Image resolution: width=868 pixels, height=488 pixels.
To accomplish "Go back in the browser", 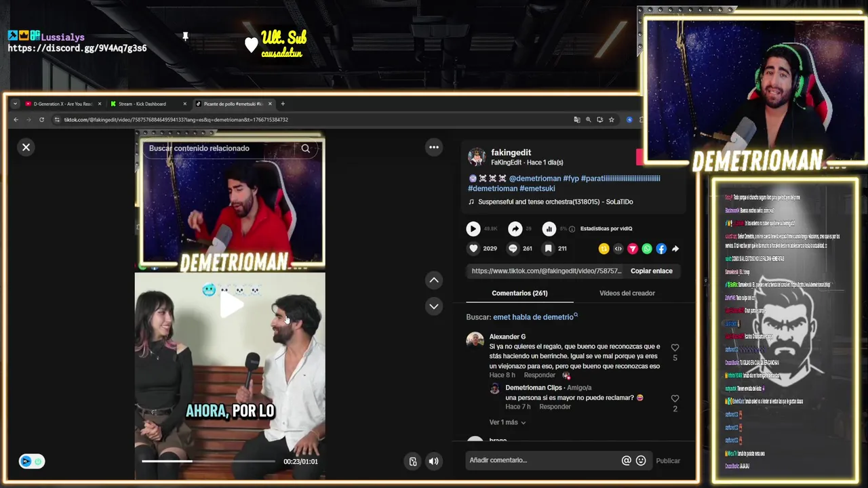I will click(16, 120).
